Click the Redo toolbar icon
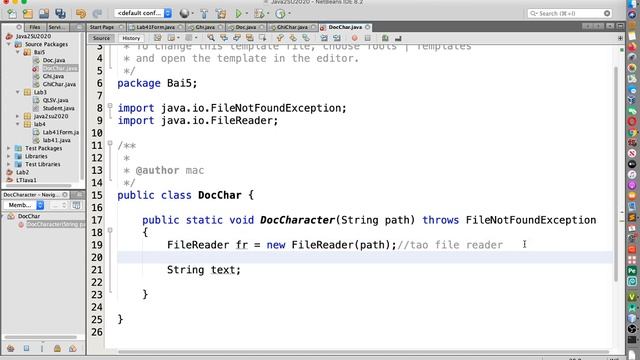 pyautogui.click(x=97, y=13)
